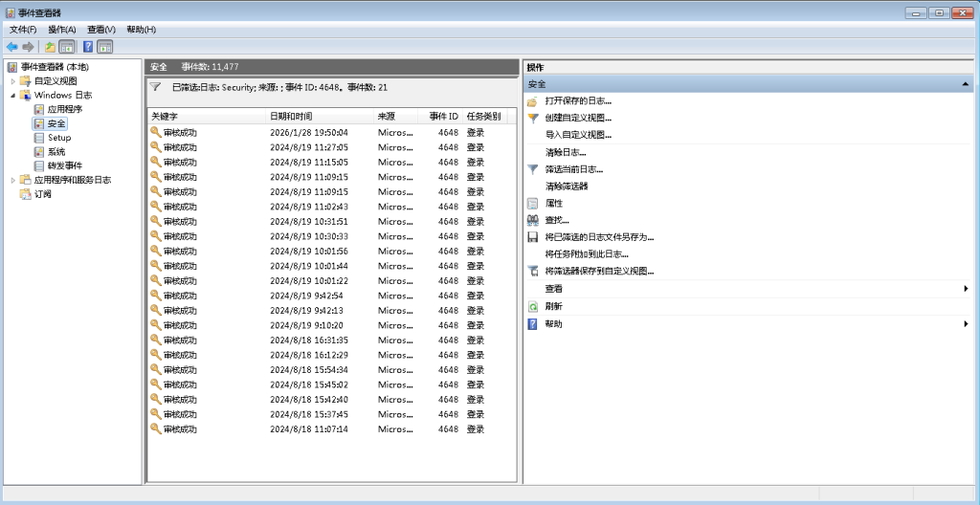
Task: Select the 系统 log in the tree
Action: click(56, 152)
